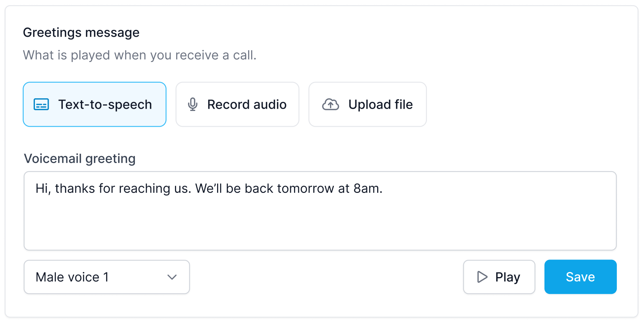This screenshot has height=323, width=644.
Task: Save the greetings message
Action: point(580,277)
